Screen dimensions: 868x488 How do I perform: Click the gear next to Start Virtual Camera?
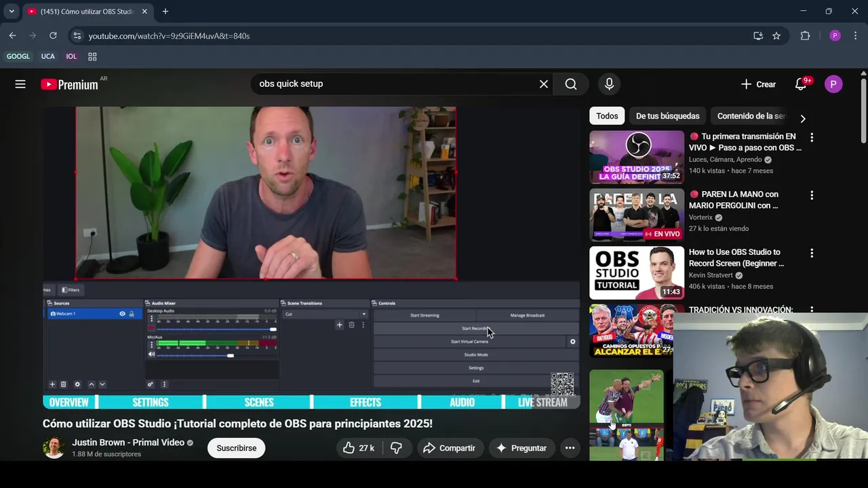click(572, 342)
